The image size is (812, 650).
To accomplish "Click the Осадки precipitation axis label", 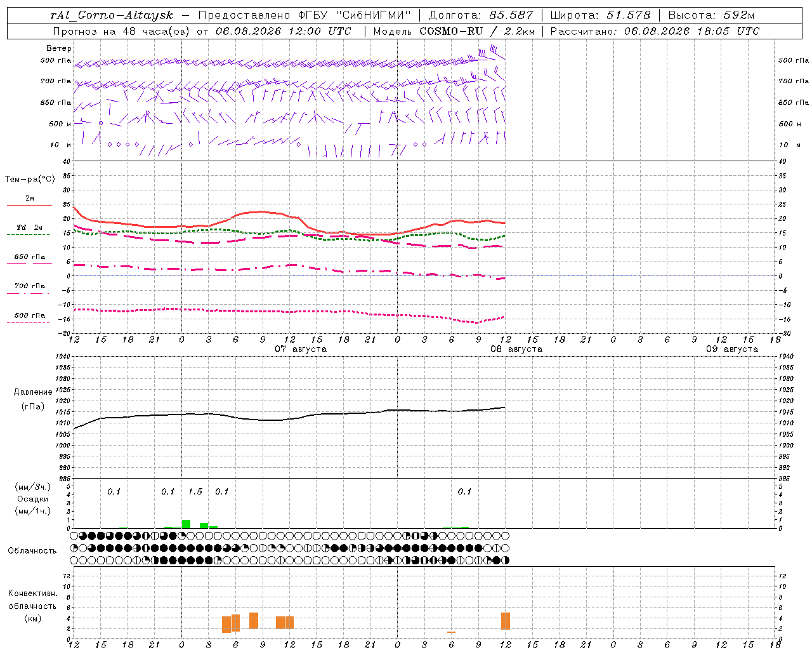I will click(32, 499).
